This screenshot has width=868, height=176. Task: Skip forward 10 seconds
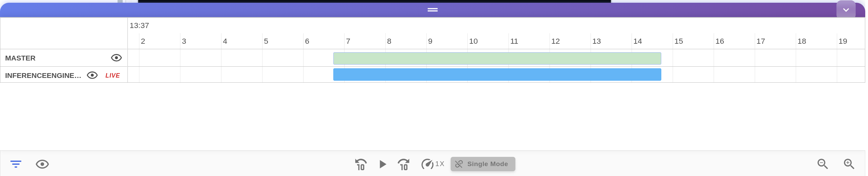click(x=404, y=164)
